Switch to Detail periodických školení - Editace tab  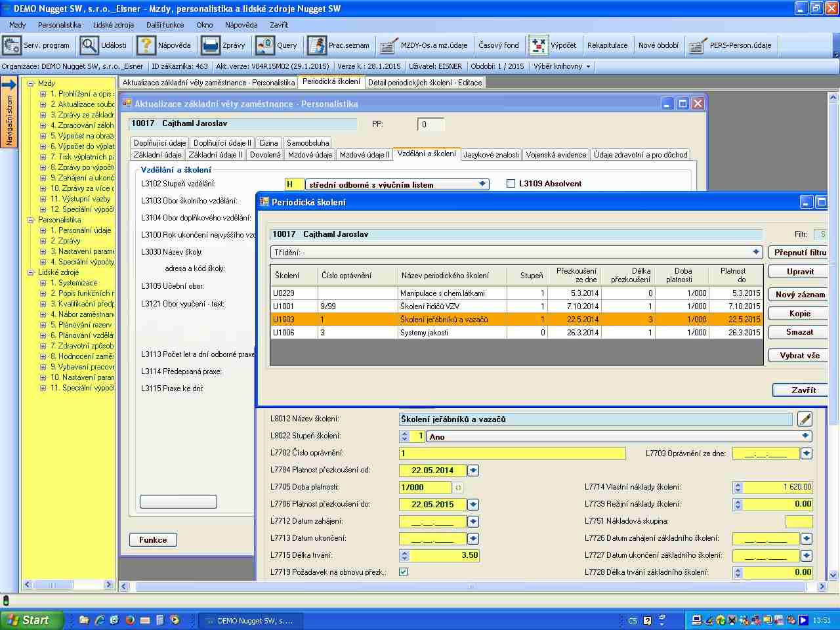425,83
